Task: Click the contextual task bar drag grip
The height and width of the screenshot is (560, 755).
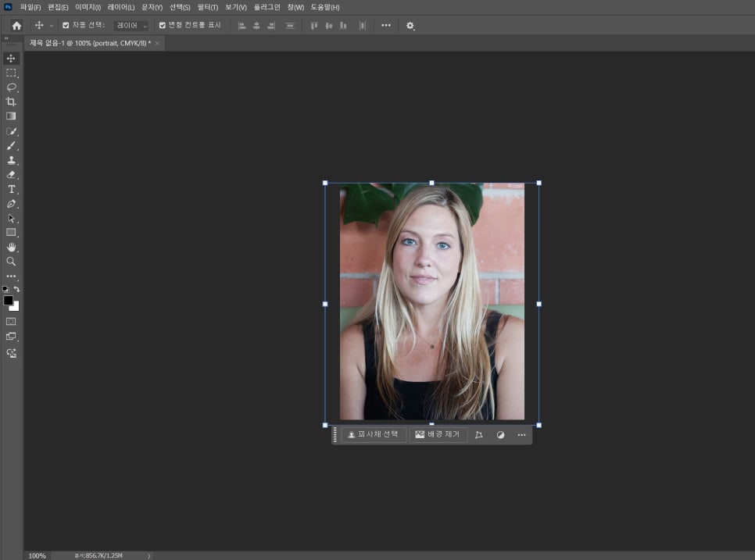Action: (335, 435)
